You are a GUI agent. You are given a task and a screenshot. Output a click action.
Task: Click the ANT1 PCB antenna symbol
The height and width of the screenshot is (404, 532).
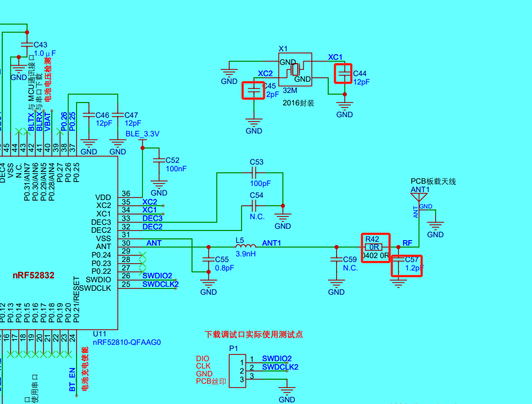click(x=419, y=198)
